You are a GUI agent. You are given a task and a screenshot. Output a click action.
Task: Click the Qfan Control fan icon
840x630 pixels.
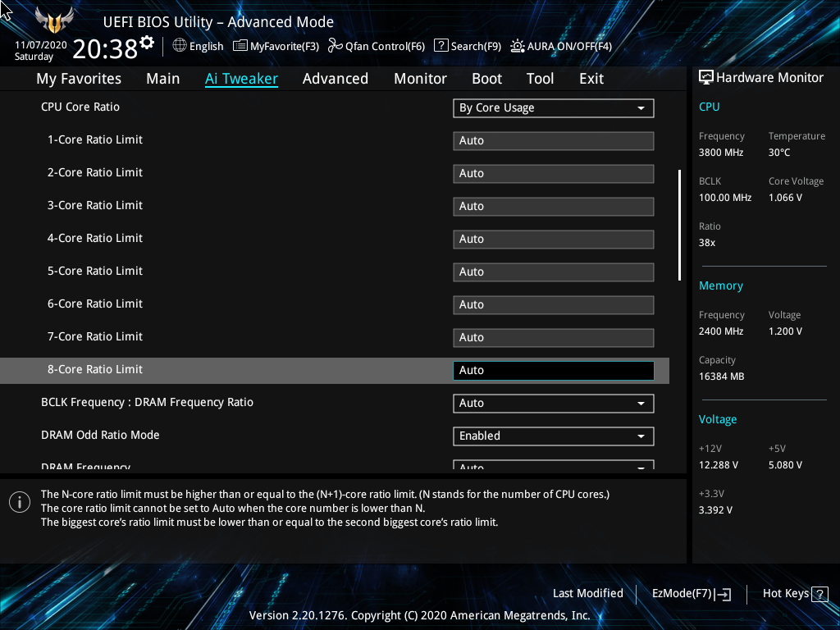[x=336, y=46]
